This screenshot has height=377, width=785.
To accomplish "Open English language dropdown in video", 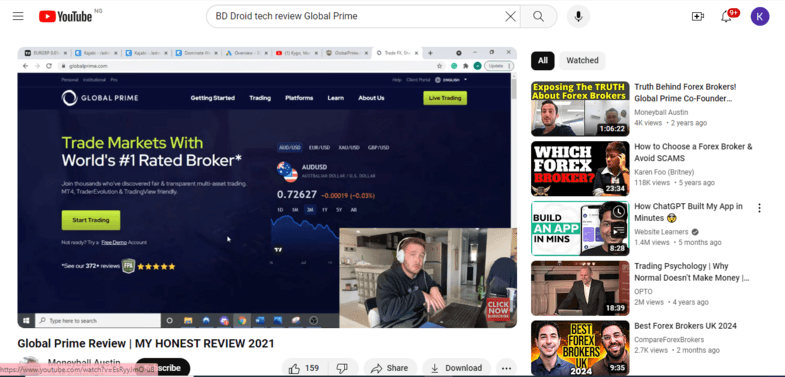I will [451, 80].
